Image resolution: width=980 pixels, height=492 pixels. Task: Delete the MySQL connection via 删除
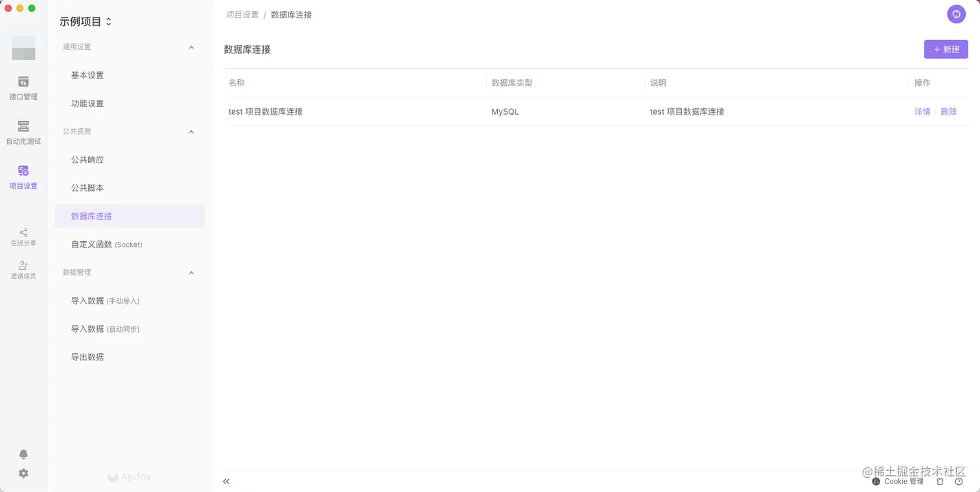pos(948,111)
